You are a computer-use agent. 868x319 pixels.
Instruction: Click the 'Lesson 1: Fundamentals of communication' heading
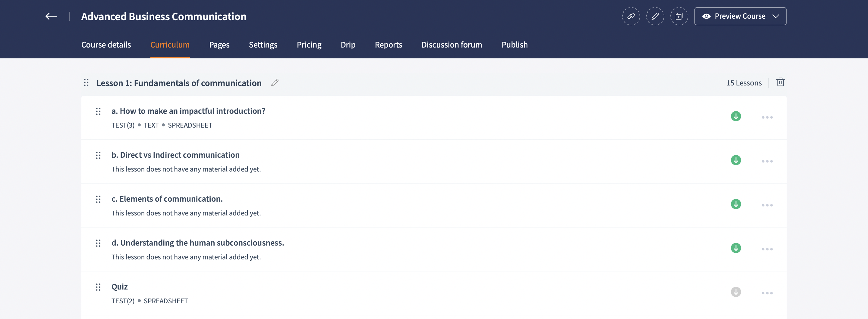(179, 83)
